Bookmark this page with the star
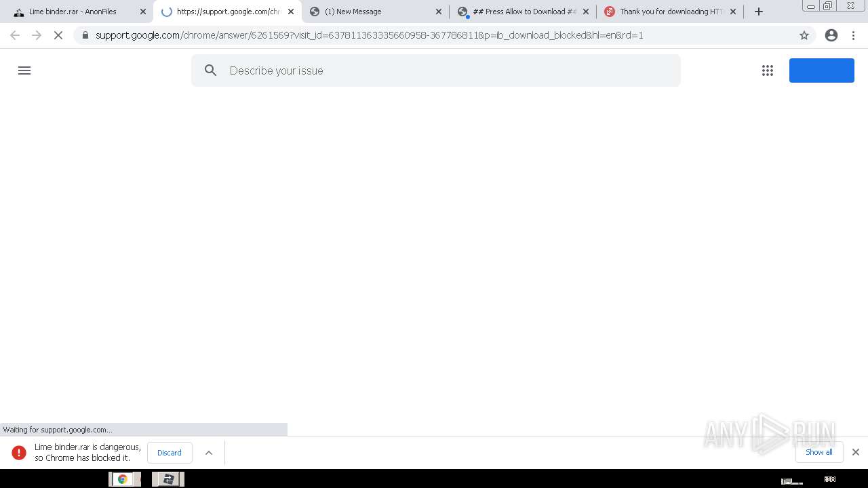The width and height of the screenshot is (868, 488). (x=804, y=35)
